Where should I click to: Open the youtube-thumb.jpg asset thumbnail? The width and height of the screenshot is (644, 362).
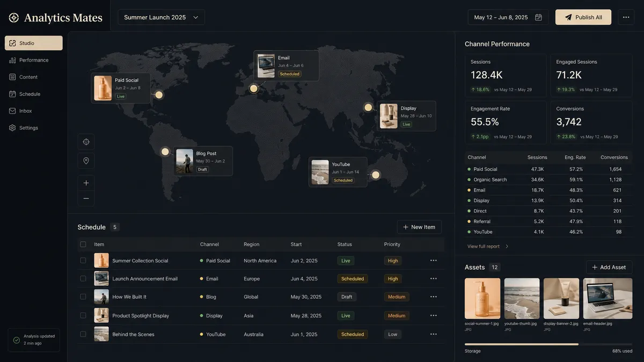coord(522,298)
